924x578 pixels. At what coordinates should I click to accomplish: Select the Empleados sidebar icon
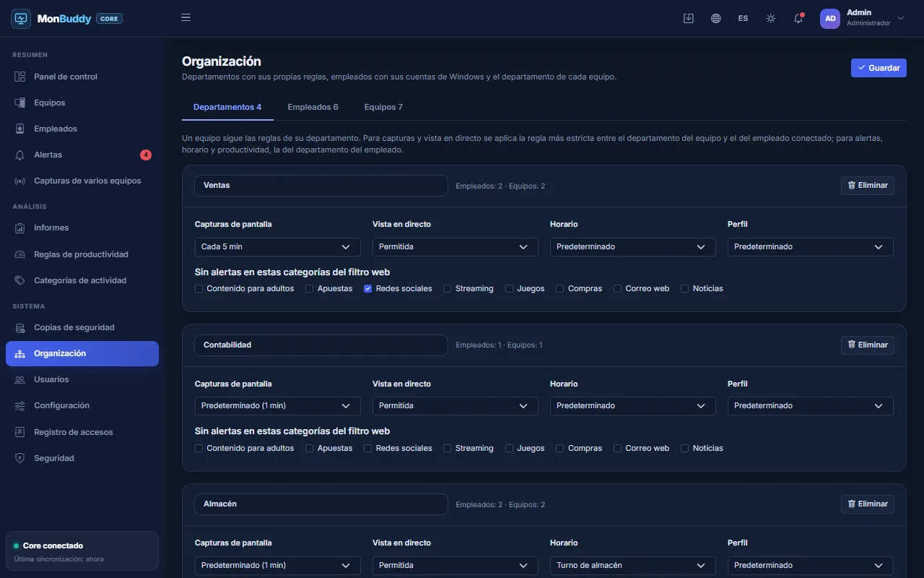(20, 129)
